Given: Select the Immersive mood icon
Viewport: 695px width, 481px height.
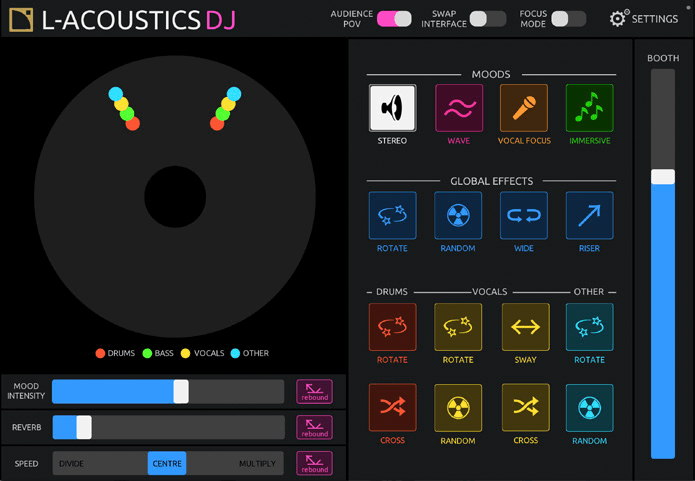Looking at the screenshot, I should coord(589,108).
